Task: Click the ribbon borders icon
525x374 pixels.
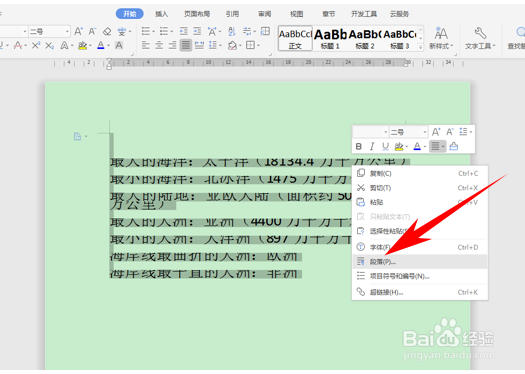Action: point(250,45)
